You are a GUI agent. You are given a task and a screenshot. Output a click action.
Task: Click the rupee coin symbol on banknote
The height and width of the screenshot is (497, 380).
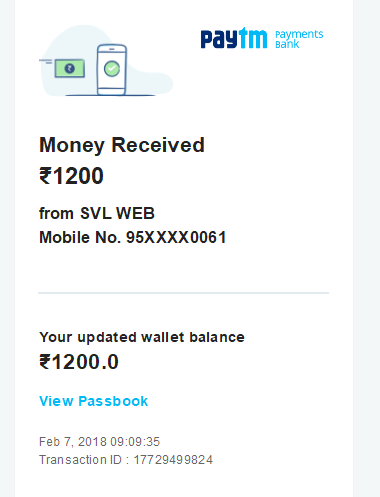70,68
